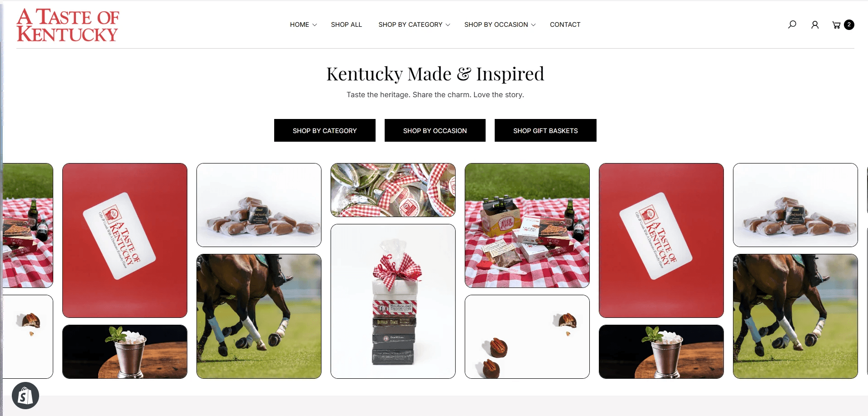Click the cart item count badge

click(x=849, y=25)
